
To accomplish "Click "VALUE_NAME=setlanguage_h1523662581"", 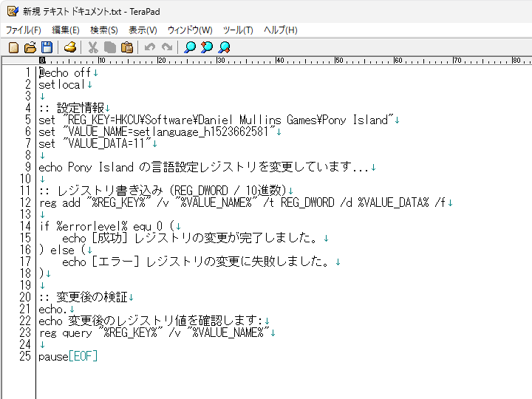I will point(168,132).
